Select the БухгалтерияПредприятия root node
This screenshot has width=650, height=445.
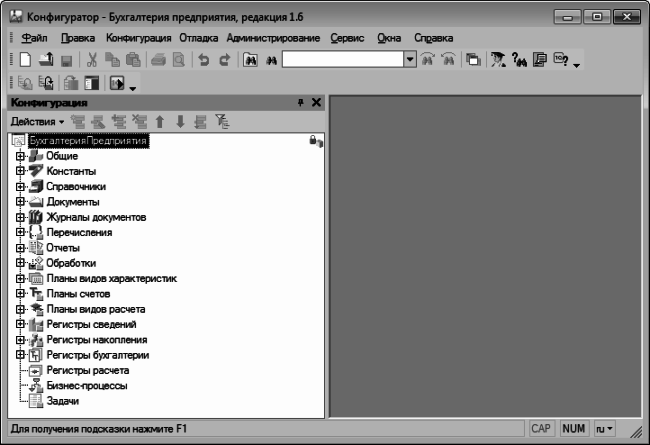click(88, 141)
